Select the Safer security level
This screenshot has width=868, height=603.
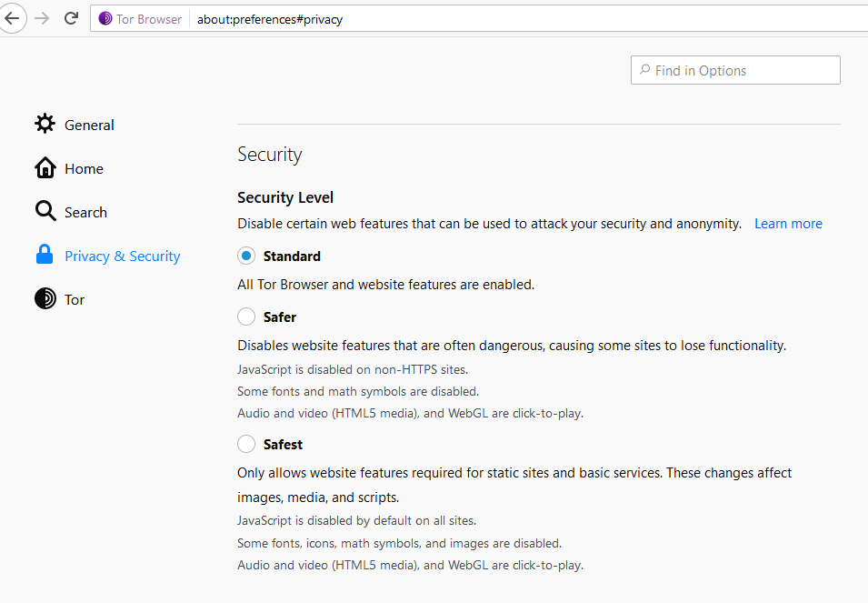(246, 317)
